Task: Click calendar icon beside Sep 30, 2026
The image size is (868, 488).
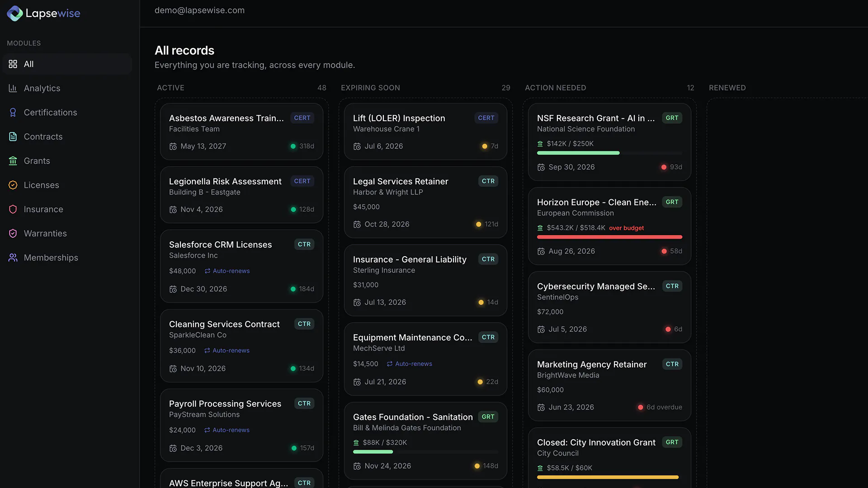Action: pos(541,167)
